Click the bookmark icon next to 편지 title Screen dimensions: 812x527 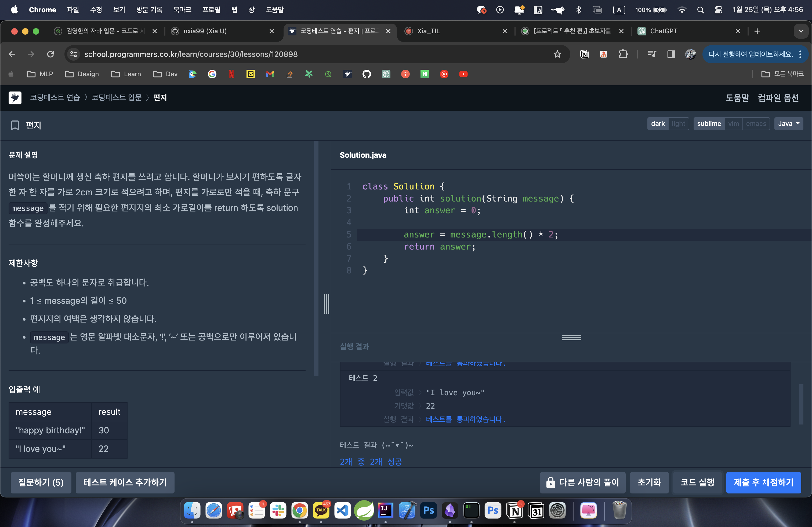point(15,125)
